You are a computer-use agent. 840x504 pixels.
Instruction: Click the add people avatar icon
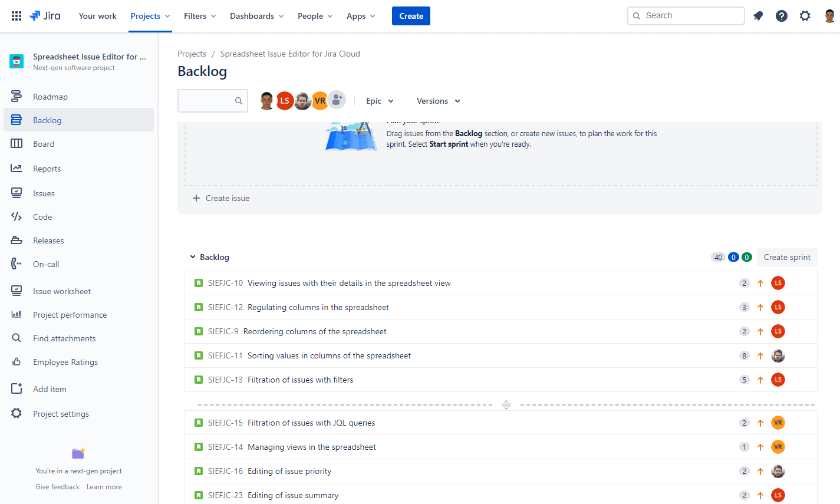(337, 100)
